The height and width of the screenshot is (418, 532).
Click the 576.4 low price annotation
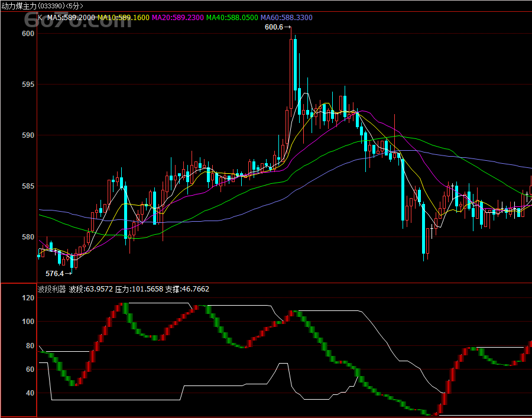tap(55, 274)
